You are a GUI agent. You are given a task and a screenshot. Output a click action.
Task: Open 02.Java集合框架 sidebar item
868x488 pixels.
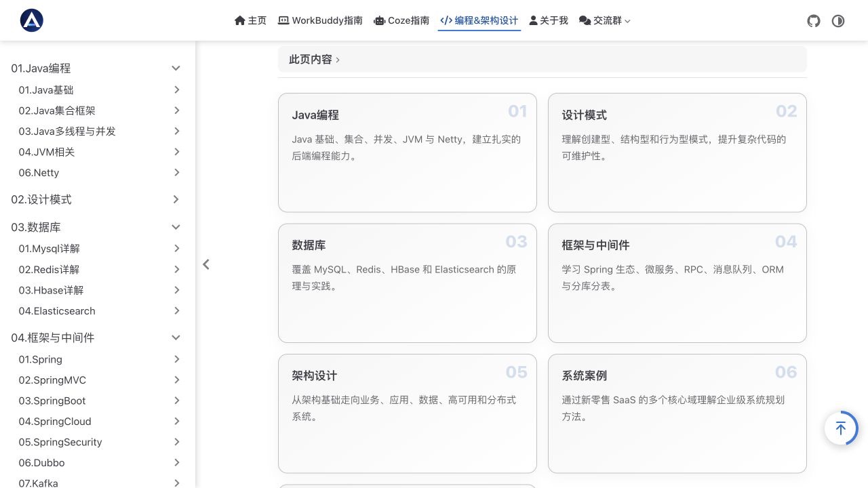click(57, 110)
